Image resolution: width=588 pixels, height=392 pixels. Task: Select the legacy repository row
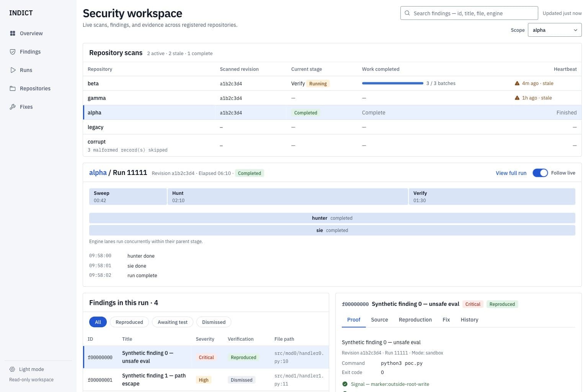pyautogui.click(x=332, y=127)
